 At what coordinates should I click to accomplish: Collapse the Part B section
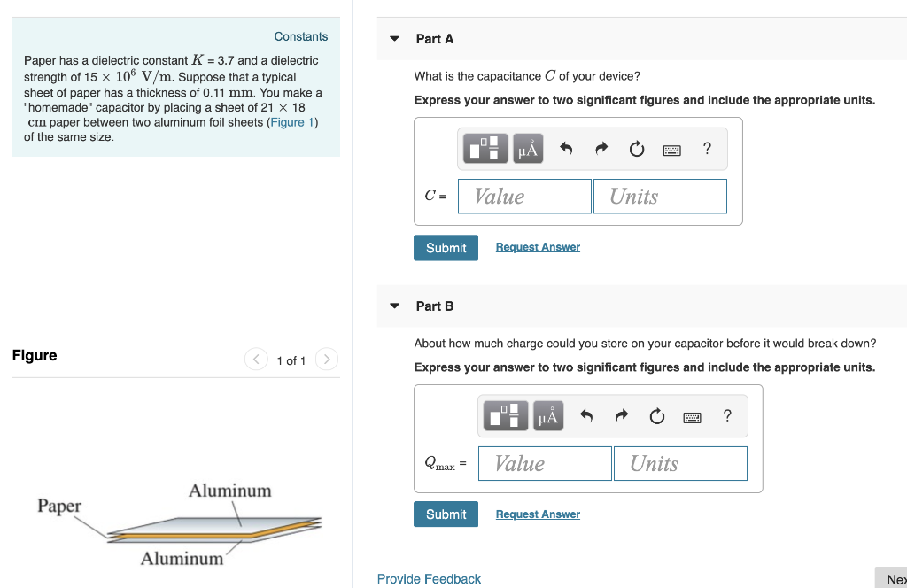[393, 305]
